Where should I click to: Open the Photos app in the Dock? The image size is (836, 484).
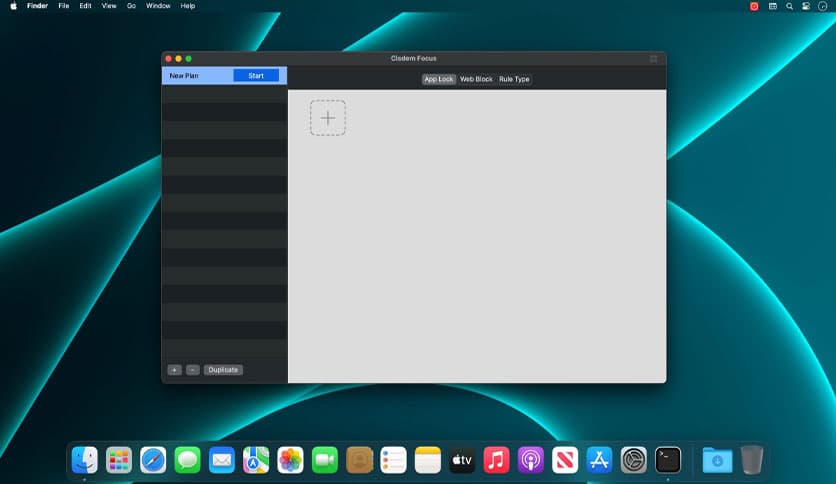pyautogui.click(x=290, y=459)
